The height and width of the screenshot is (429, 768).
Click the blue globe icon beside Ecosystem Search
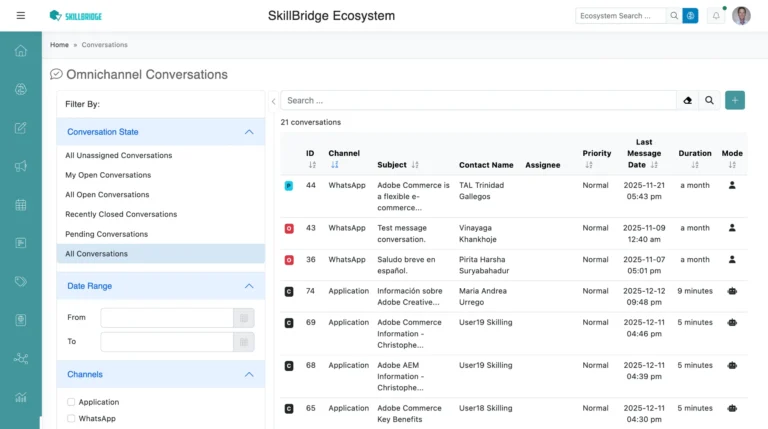point(690,16)
